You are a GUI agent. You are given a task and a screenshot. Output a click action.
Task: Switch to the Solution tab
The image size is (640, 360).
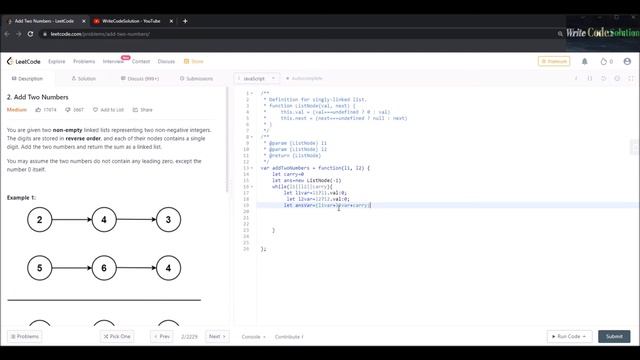84,78
